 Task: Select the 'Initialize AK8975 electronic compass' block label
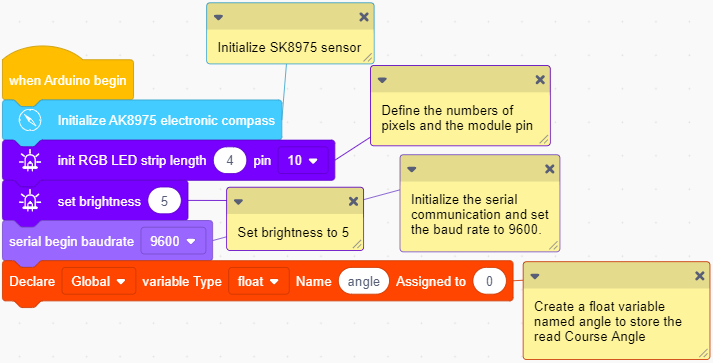pyautogui.click(x=166, y=121)
